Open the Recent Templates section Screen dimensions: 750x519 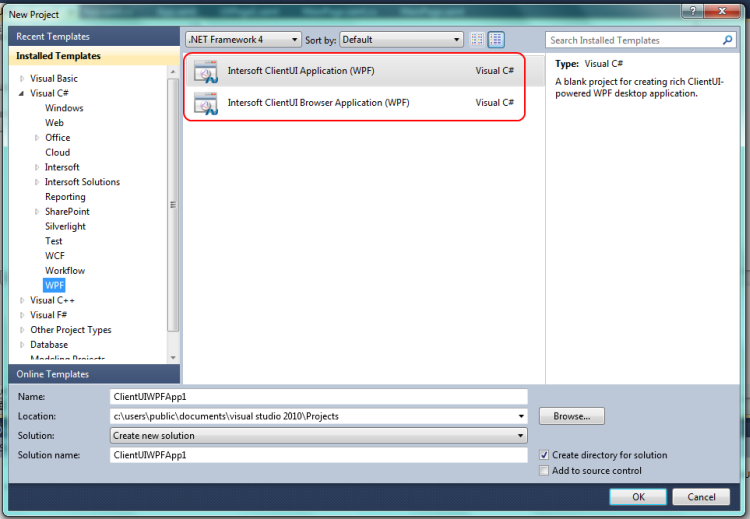[x=94, y=36]
